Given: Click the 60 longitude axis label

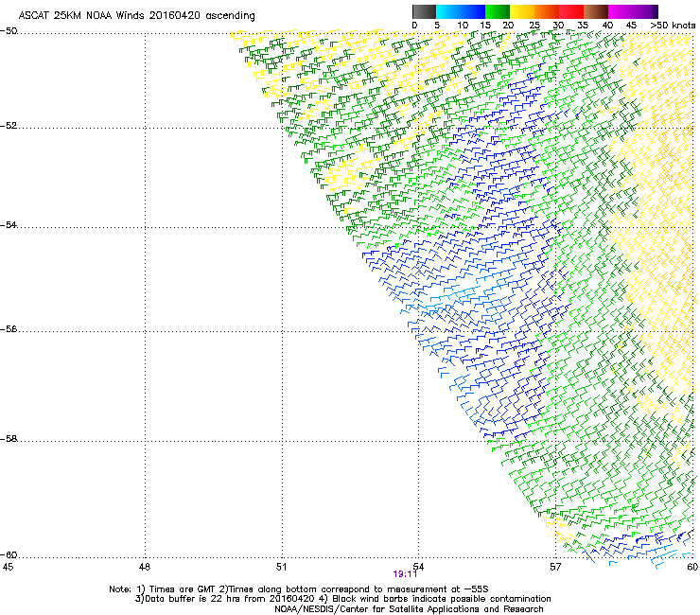Looking at the screenshot, I should point(692,567).
